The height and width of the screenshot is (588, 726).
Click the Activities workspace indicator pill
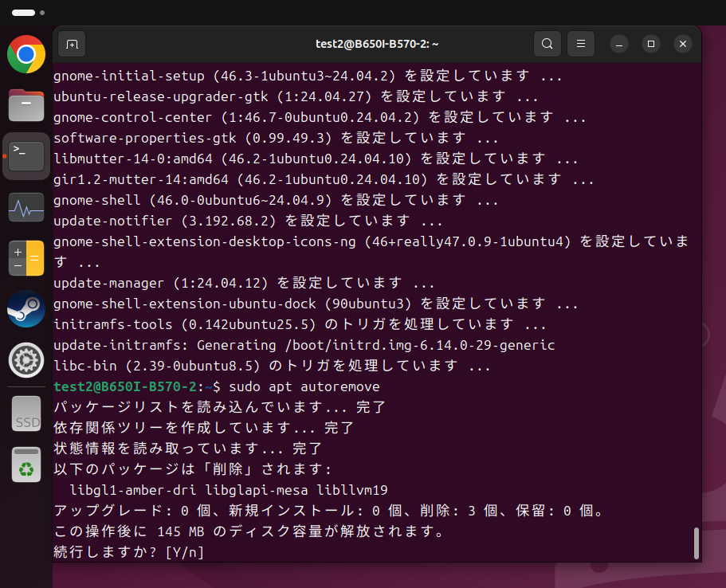(24, 13)
